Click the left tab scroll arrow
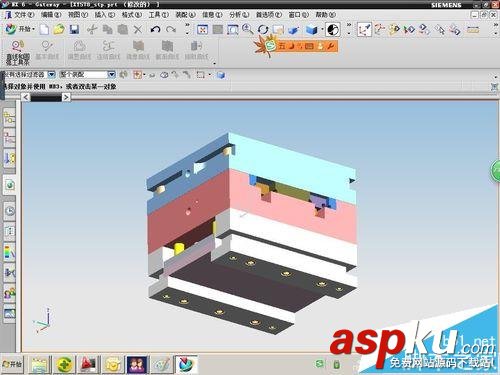The image size is (500, 375). tap(26, 97)
